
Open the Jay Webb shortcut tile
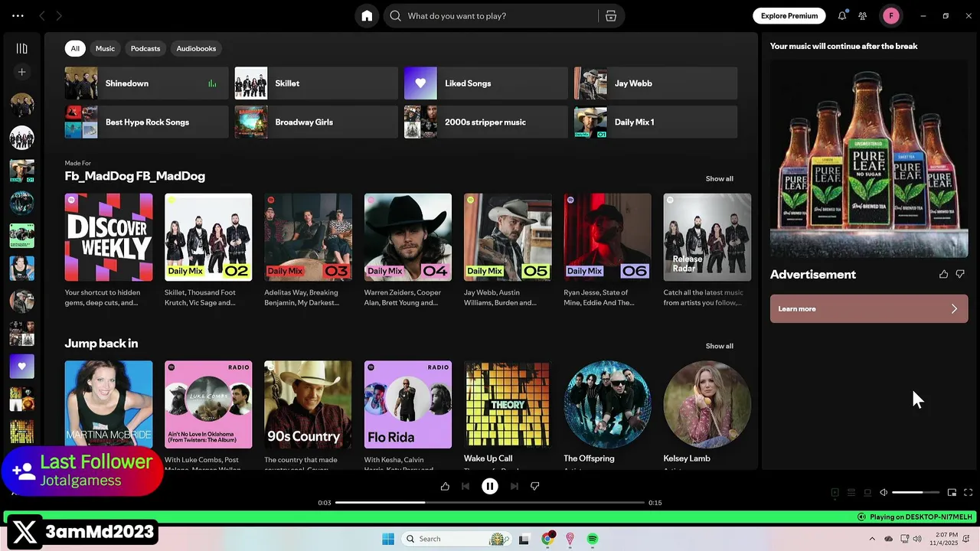coord(656,83)
